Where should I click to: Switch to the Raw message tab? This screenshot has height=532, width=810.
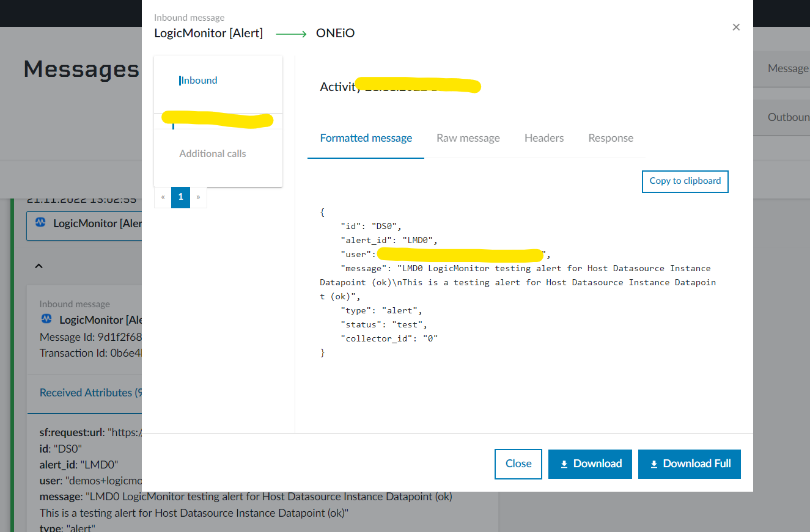coord(468,138)
